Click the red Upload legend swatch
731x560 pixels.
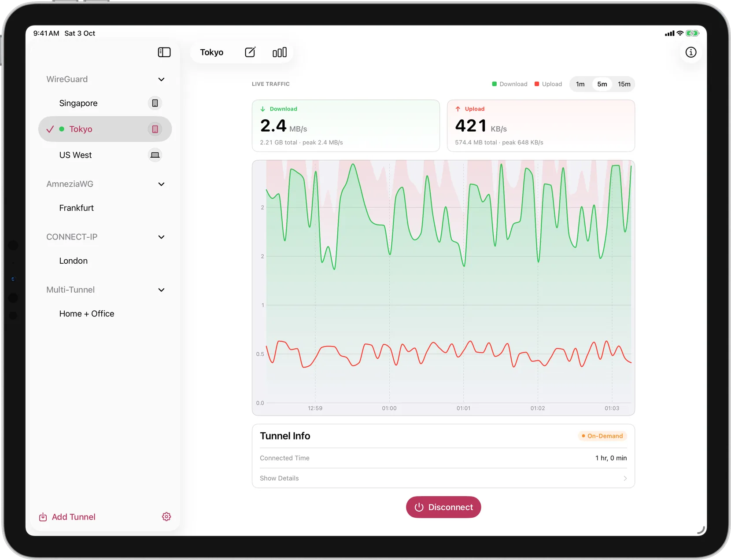(x=537, y=84)
